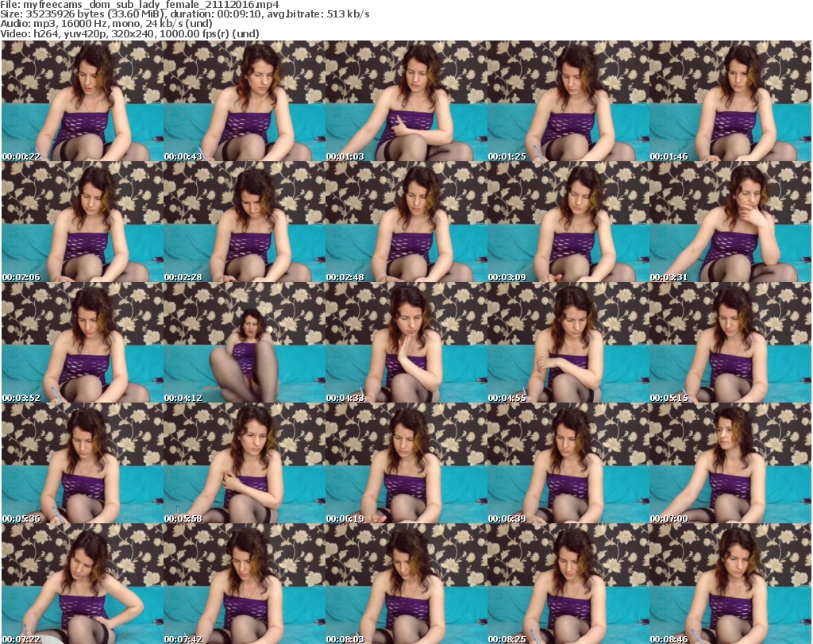Select the thumbnail timestamped 00:02:06
This screenshot has height=644, width=813.
point(83,222)
